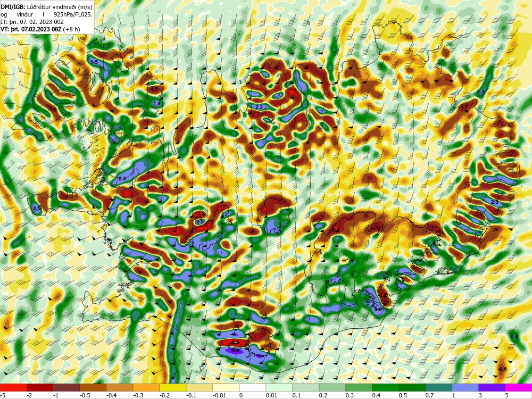Image resolution: width=532 pixels, height=399 pixels.
Task: Select the '3.0' map value label
Action: click(x=378, y=310)
